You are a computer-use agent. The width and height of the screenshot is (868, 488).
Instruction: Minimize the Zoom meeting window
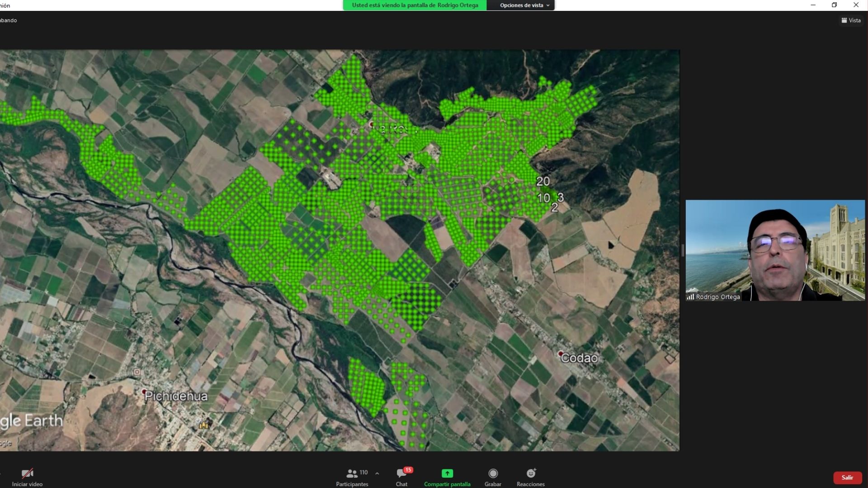pos(813,5)
